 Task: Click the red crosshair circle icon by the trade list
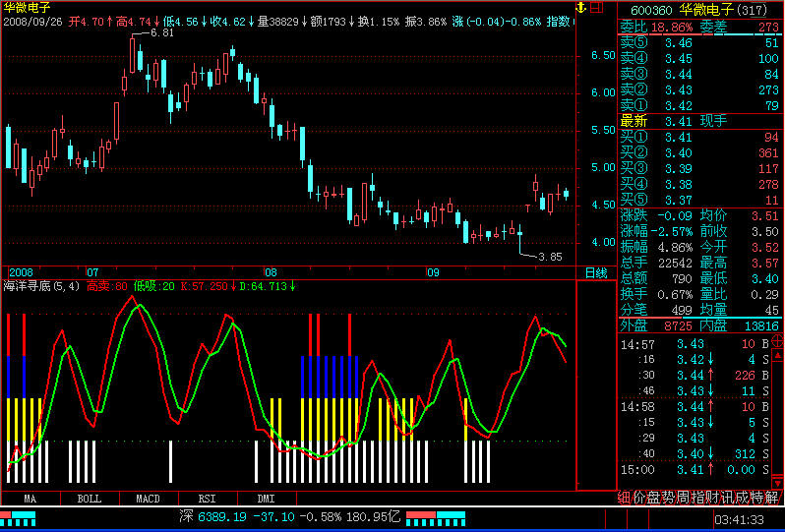click(777, 341)
